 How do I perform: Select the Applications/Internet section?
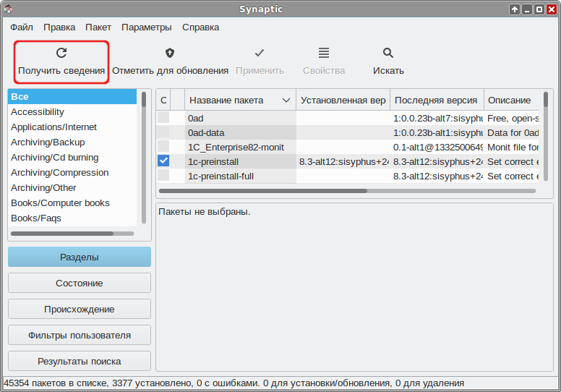tap(72, 127)
